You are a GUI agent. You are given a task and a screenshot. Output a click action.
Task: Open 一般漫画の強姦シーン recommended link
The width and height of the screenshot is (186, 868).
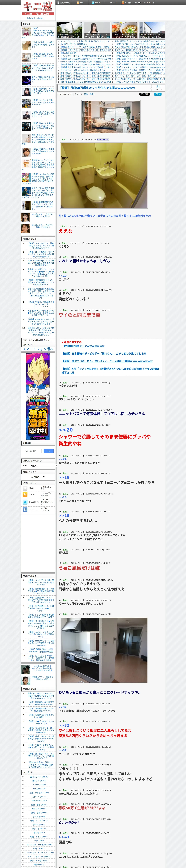(x=83, y=346)
